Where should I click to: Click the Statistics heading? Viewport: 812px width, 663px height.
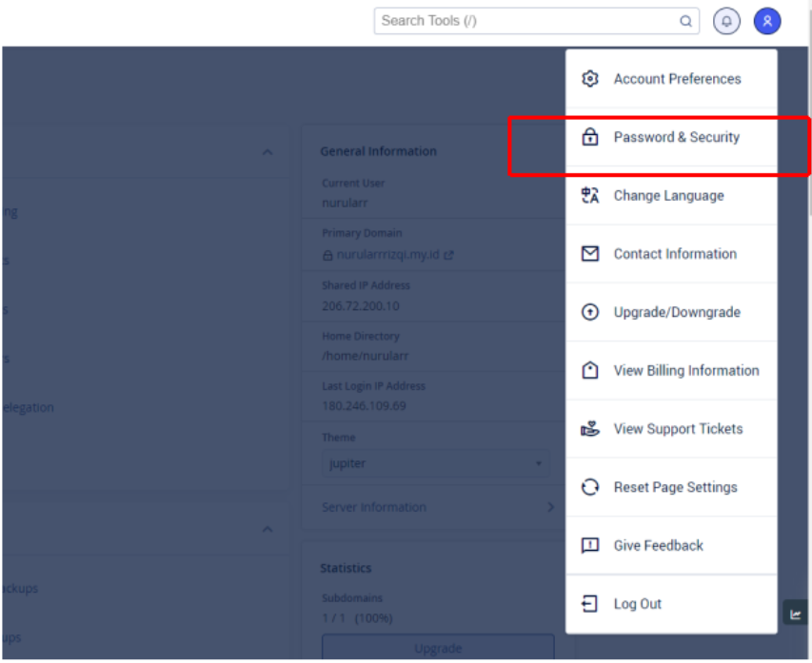346,568
